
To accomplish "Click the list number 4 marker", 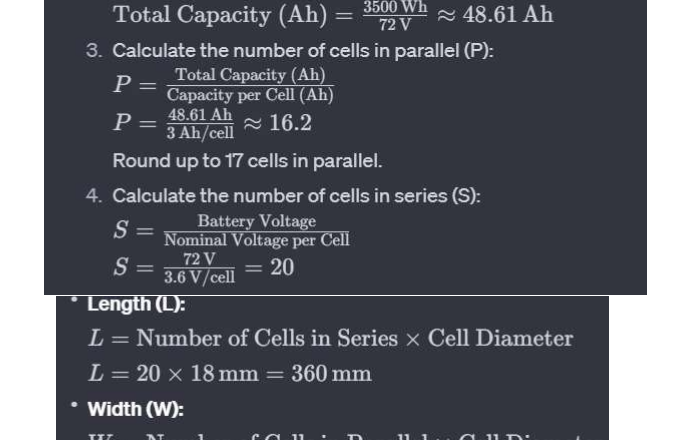I will tap(94, 196).
